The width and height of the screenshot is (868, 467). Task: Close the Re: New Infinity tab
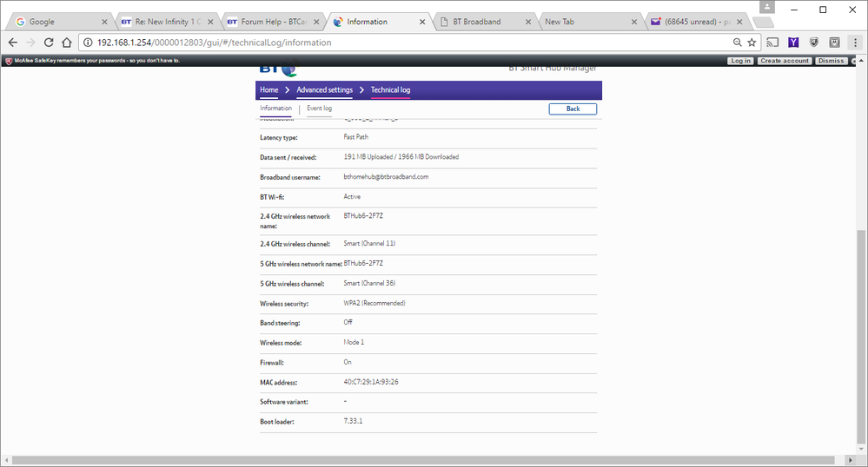click(210, 22)
